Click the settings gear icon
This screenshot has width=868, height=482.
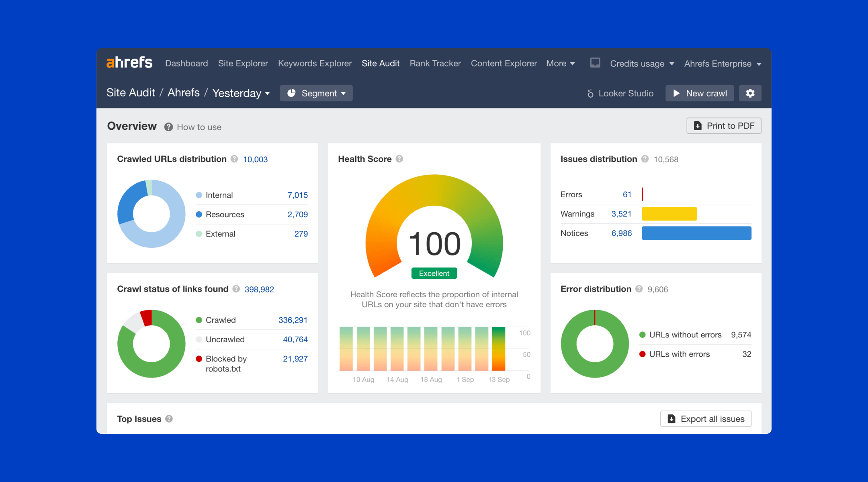[x=750, y=93]
